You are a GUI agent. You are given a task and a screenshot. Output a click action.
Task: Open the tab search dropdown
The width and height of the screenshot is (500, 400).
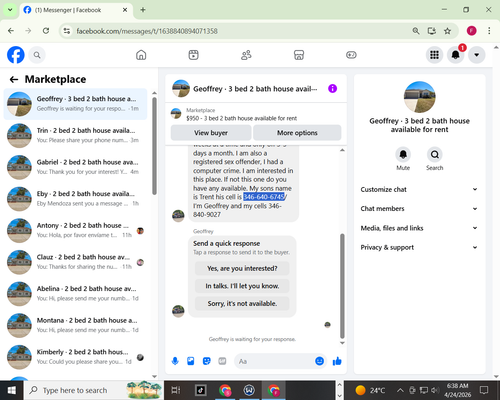tap(10, 10)
